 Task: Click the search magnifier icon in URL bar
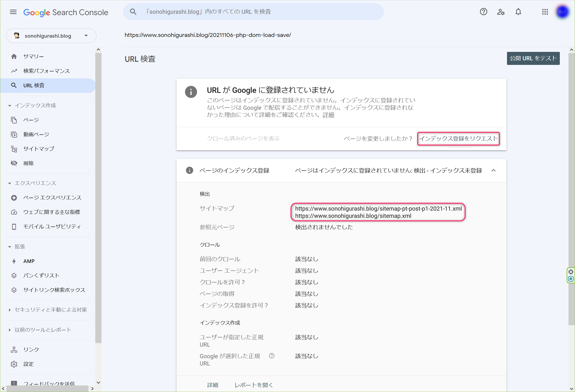click(133, 12)
